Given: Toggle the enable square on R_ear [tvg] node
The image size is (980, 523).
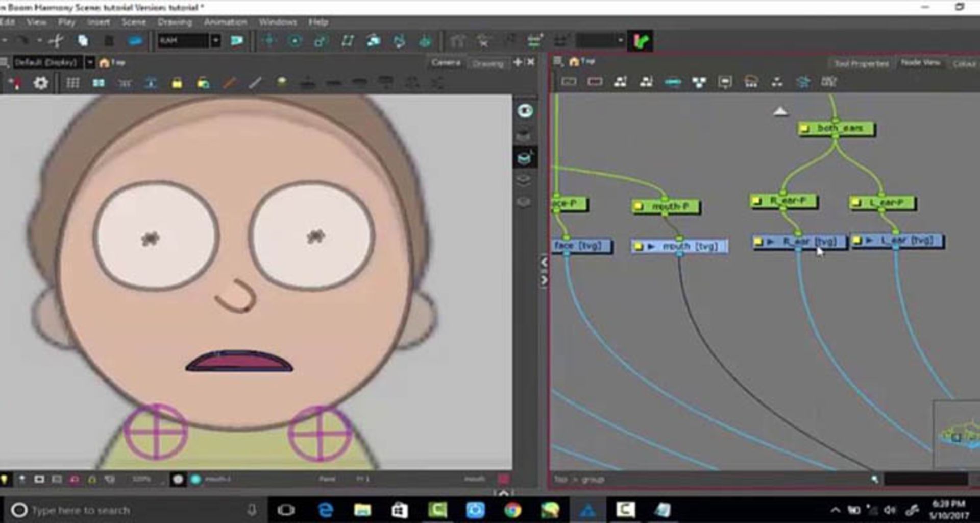Looking at the screenshot, I should coord(758,242).
